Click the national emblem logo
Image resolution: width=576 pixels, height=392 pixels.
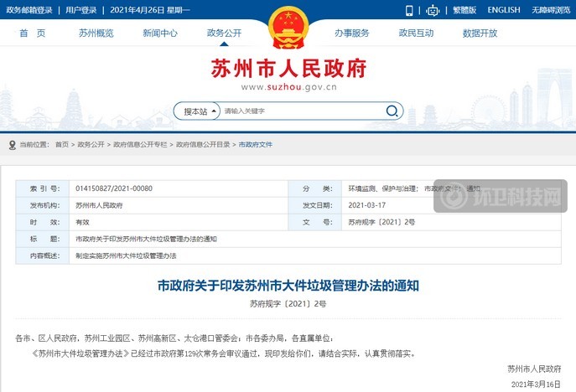pos(288,28)
